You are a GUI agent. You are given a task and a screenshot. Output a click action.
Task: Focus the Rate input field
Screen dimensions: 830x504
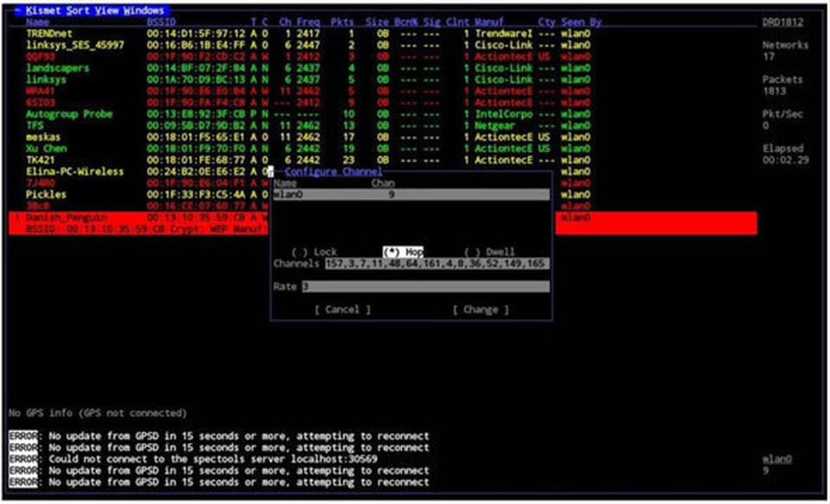tap(424, 286)
